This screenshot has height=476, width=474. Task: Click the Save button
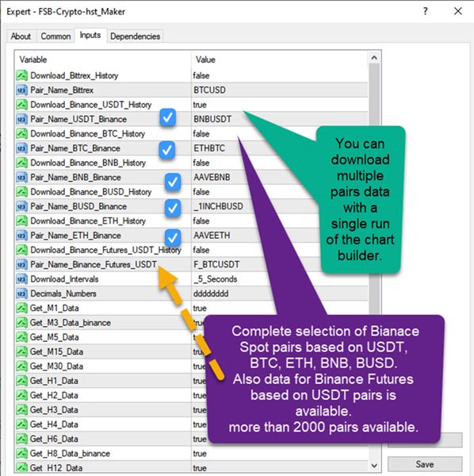point(425,464)
